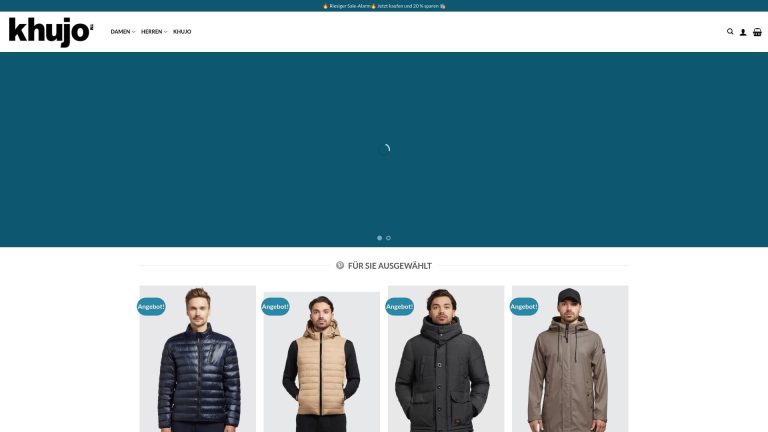
Task: Expand the DAMEN dropdown menu
Action: click(x=122, y=32)
